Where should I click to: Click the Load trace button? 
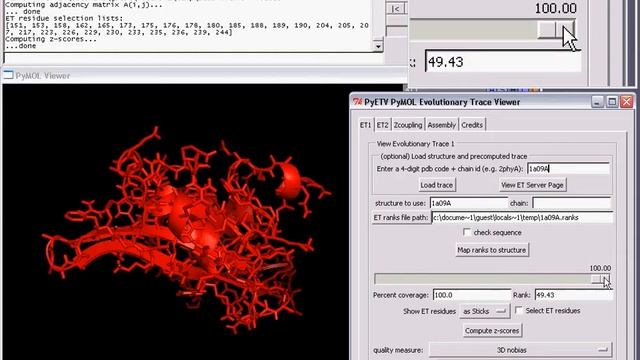pyautogui.click(x=437, y=185)
